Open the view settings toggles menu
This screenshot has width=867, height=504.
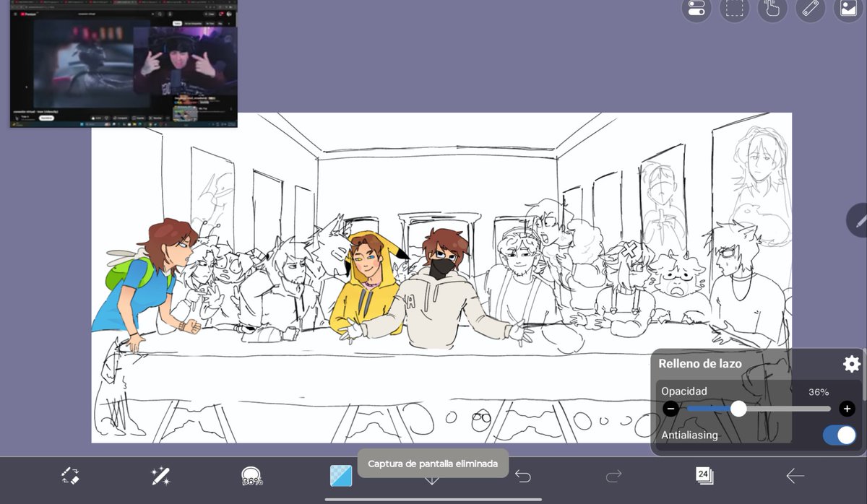(x=696, y=9)
